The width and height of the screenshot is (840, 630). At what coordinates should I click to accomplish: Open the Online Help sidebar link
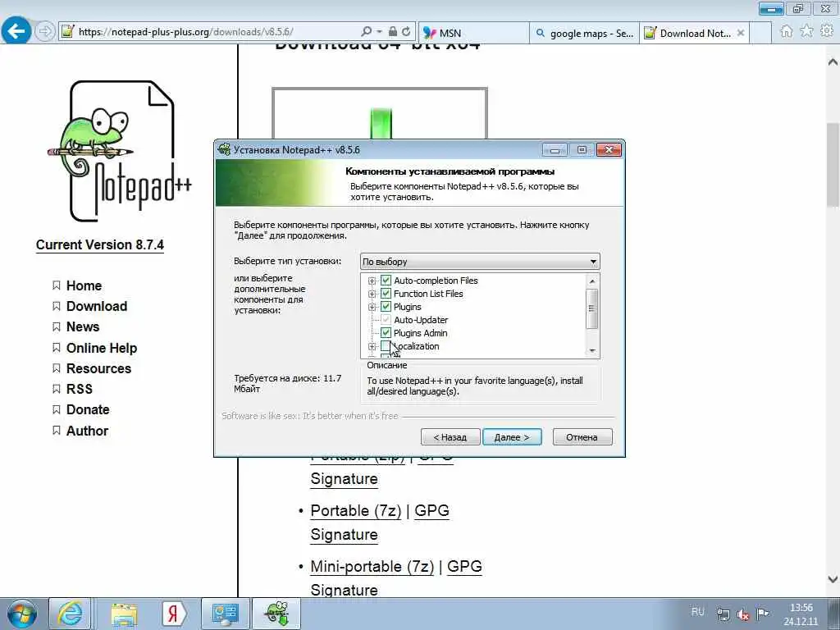pos(102,348)
